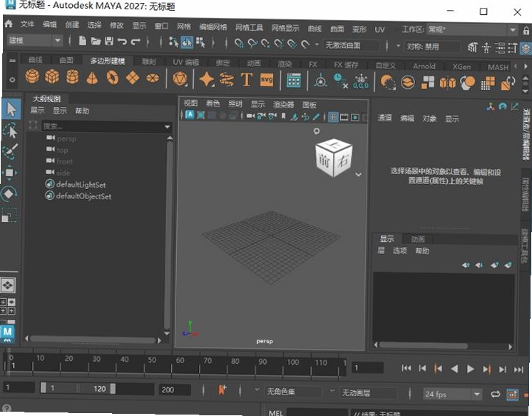Image resolution: width=532 pixels, height=416 pixels.
Task: Create a polygon cone from shelf
Action: (92, 78)
